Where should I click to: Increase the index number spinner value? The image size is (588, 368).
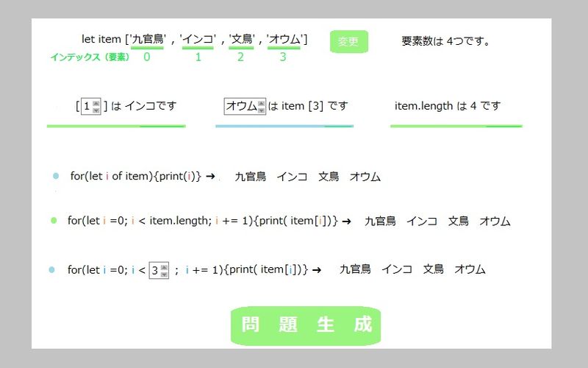click(96, 103)
